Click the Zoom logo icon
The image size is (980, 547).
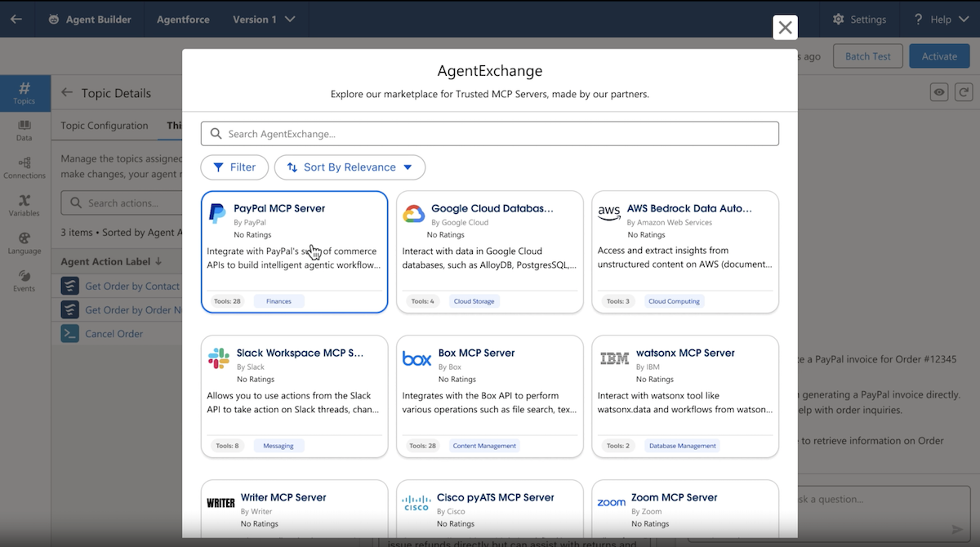click(x=611, y=503)
